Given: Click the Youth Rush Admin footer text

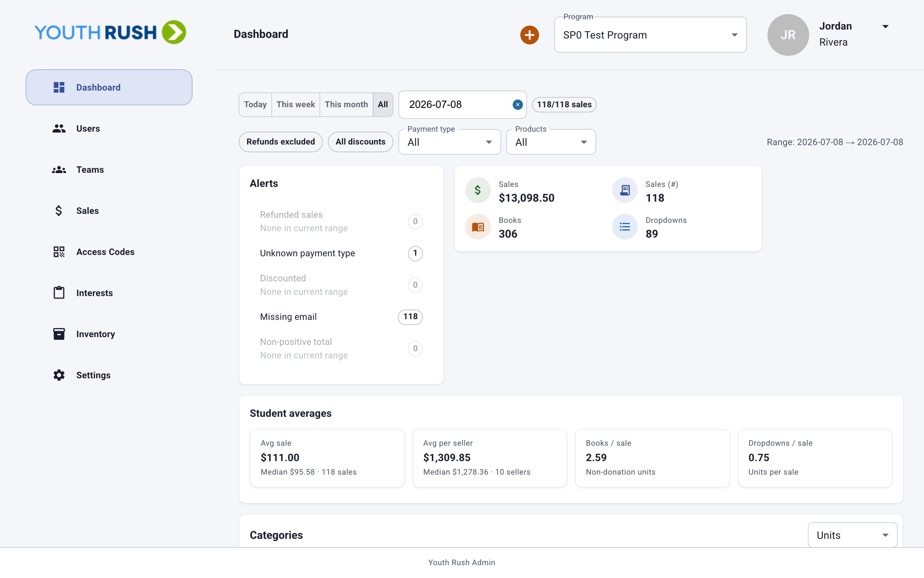Looking at the screenshot, I should pos(462,563).
